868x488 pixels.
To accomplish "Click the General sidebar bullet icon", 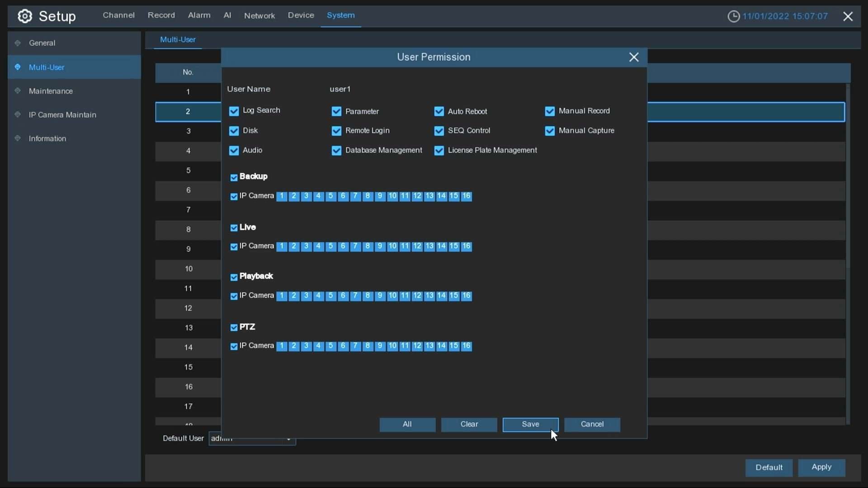I will tap(18, 43).
